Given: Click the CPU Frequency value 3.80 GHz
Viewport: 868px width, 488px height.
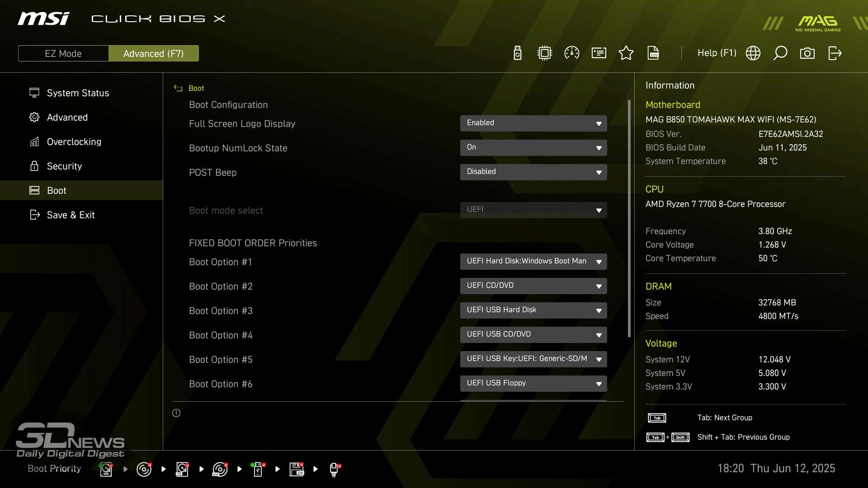Looking at the screenshot, I should point(775,231).
